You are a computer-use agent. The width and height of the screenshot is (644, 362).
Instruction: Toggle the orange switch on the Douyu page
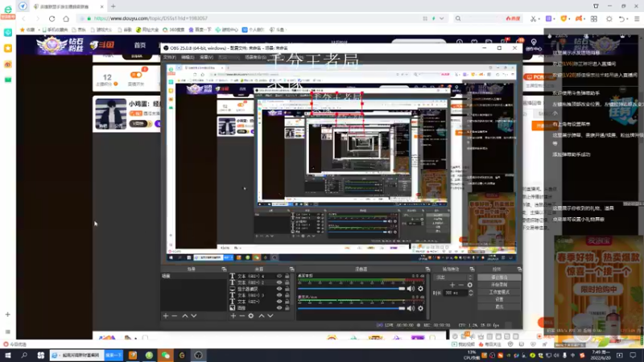pos(136,75)
